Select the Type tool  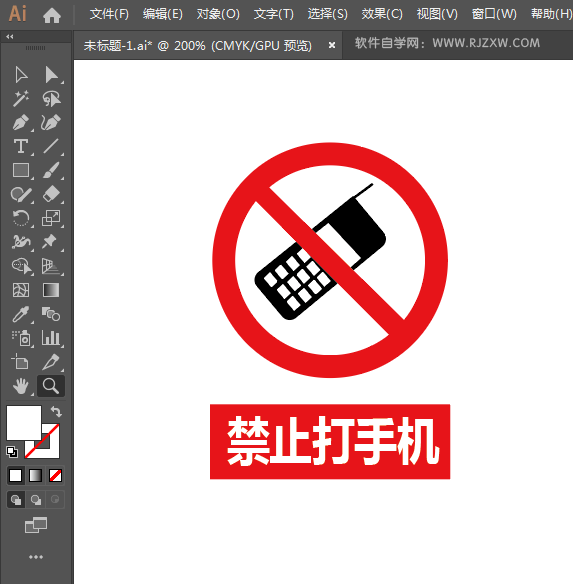pyautogui.click(x=21, y=146)
